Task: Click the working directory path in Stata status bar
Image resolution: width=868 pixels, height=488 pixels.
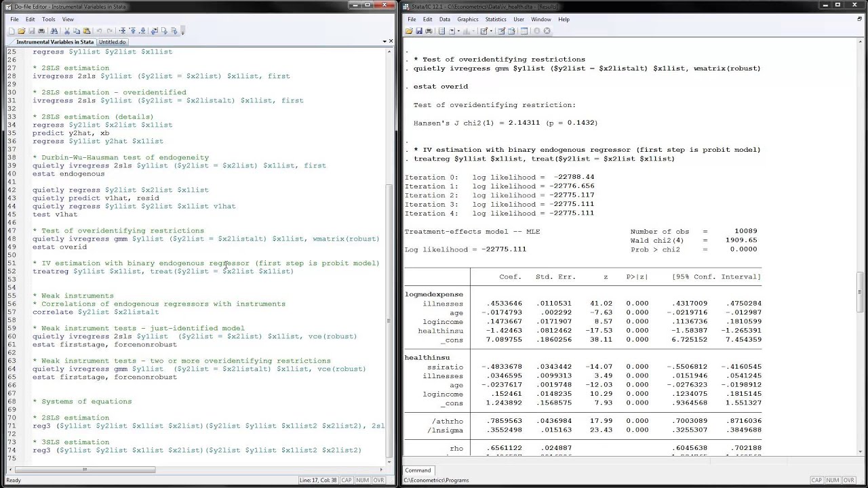Action: (436, 481)
